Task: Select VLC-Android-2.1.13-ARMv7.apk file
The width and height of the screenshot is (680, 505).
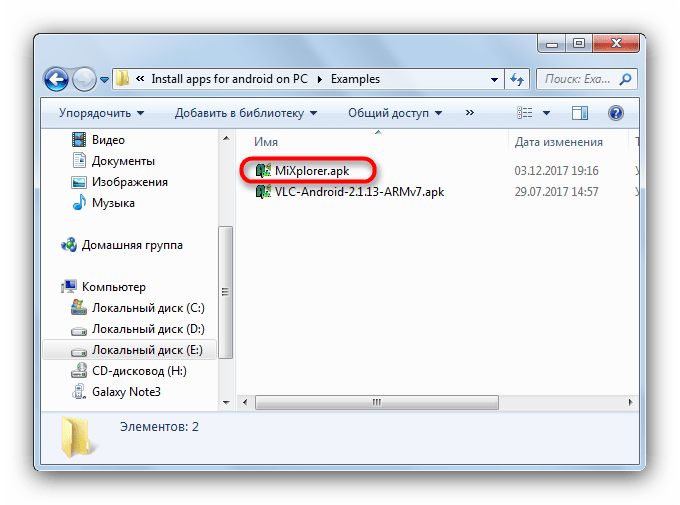Action: point(360,192)
